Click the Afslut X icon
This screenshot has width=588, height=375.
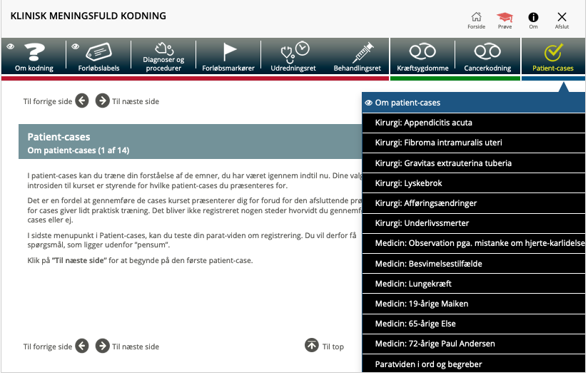coord(562,17)
